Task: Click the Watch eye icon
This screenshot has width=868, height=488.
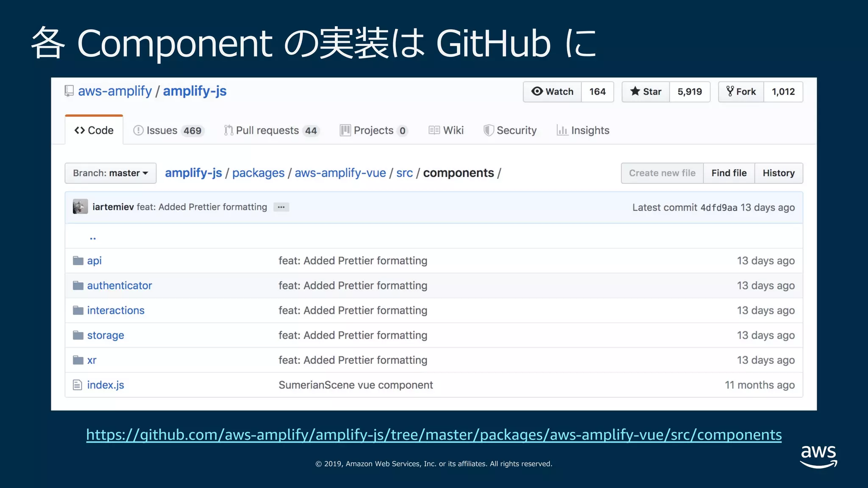Action: click(537, 91)
